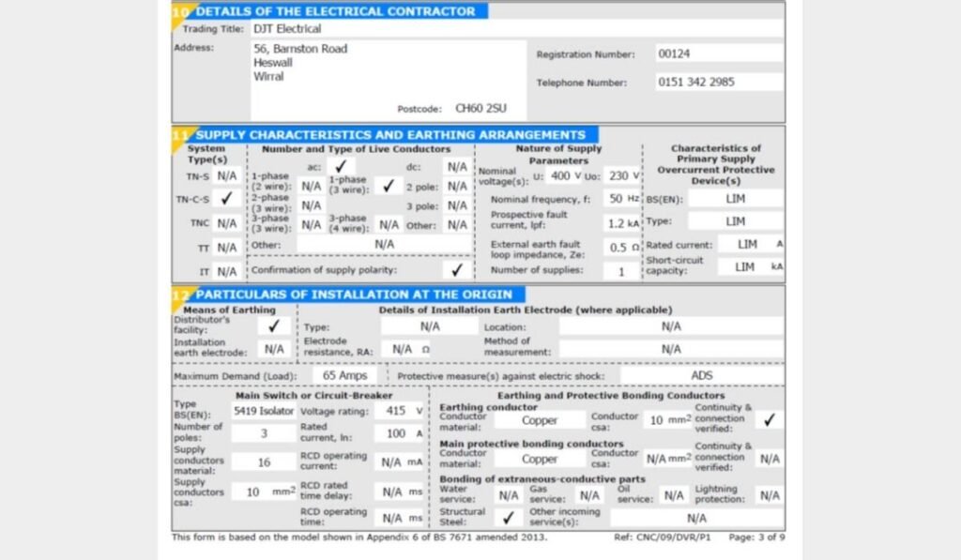Image resolution: width=961 pixels, height=560 pixels.
Task: Click the Particulars of Installation at the Origin heading
Action: (x=354, y=295)
